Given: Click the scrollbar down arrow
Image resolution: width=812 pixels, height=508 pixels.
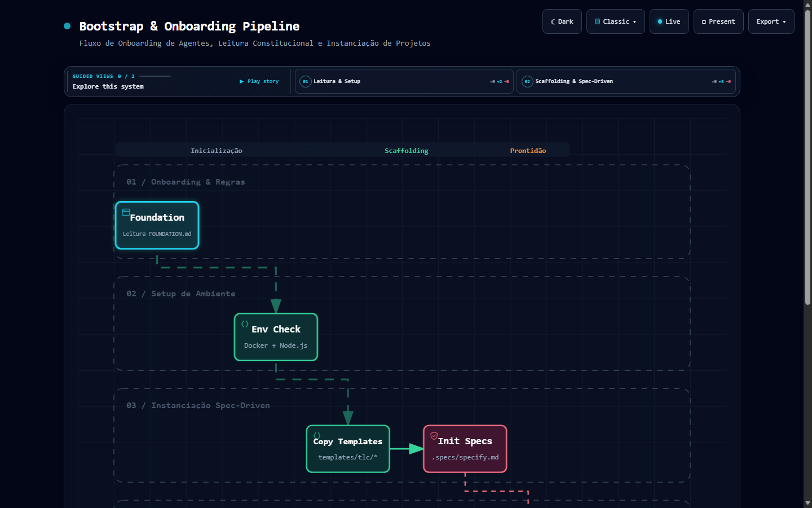Looking at the screenshot, I should coord(807,503).
